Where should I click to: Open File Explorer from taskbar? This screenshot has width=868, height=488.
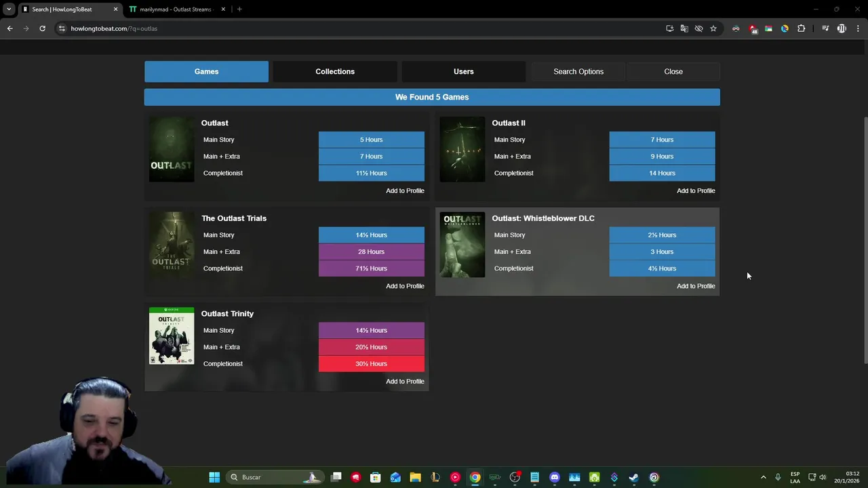click(415, 477)
